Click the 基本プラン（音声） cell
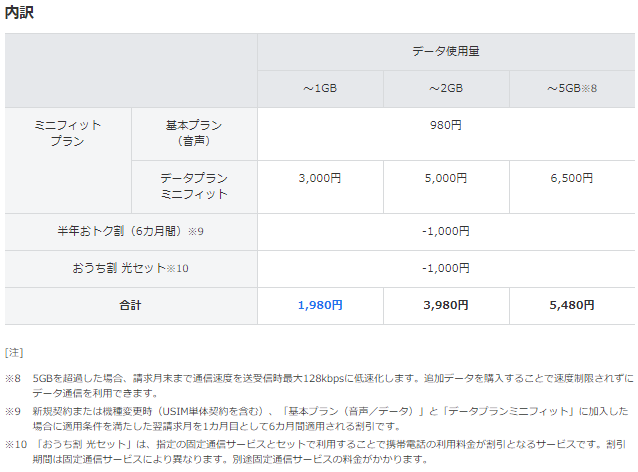Viewport: 638px width, 472px height. [x=193, y=134]
